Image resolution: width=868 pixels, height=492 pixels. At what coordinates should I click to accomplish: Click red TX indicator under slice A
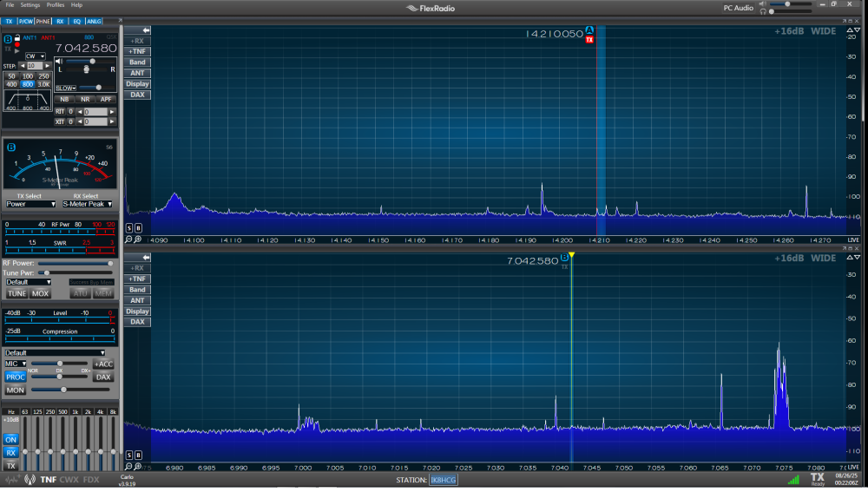(589, 40)
